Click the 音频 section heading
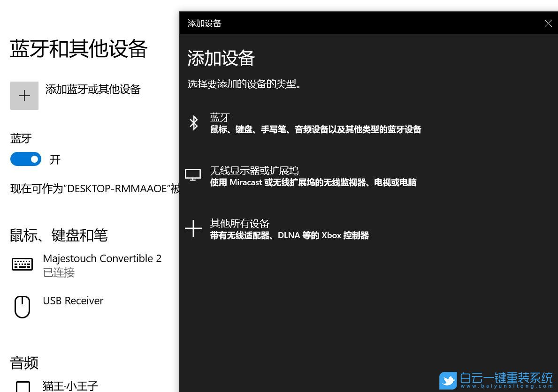The width and height of the screenshot is (558, 392). click(x=24, y=362)
